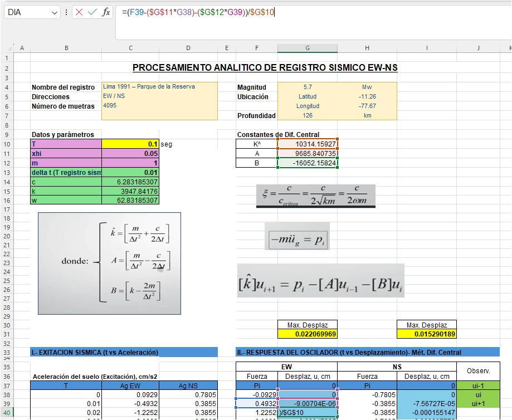Select all cells via corner triangle
The width and height of the screenshot is (512, 420).
(9, 48)
